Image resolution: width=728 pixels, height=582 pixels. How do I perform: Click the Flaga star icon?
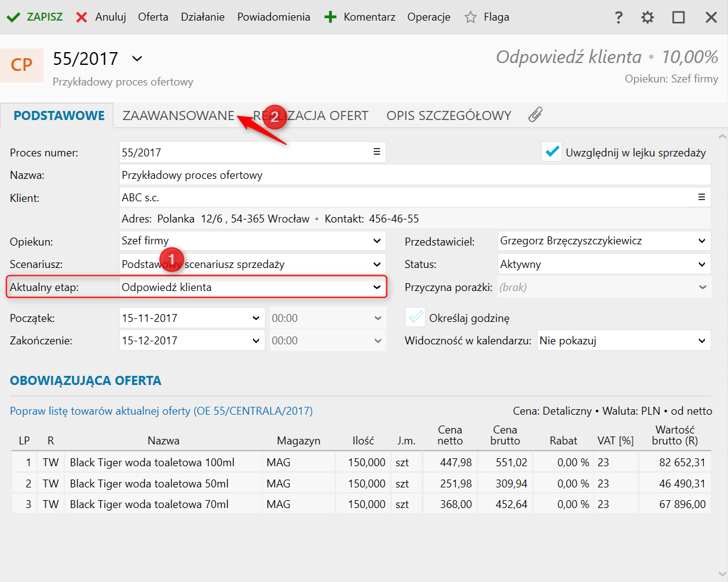(x=470, y=17)
